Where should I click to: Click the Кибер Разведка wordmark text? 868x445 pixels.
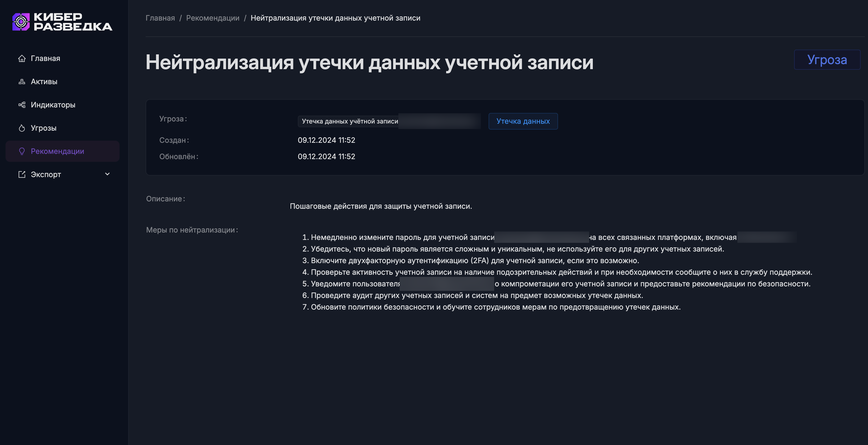[73, 22]
